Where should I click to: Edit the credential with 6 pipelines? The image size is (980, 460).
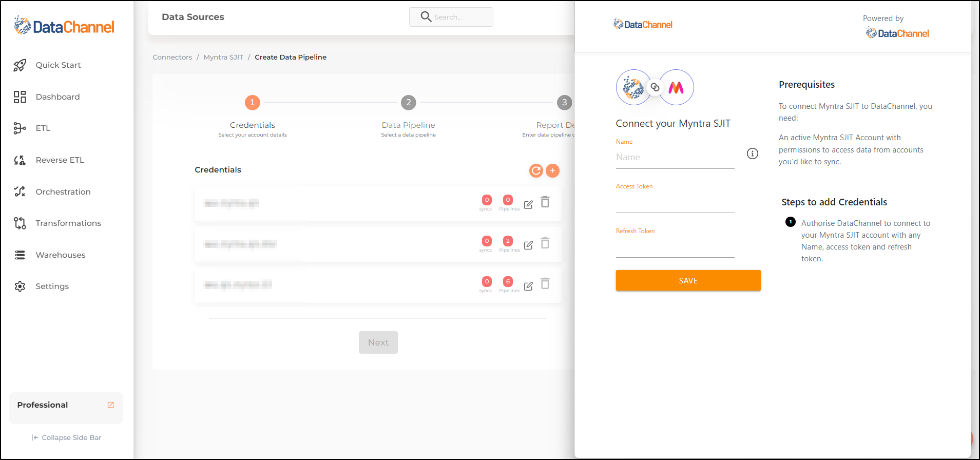click(528, 286)
